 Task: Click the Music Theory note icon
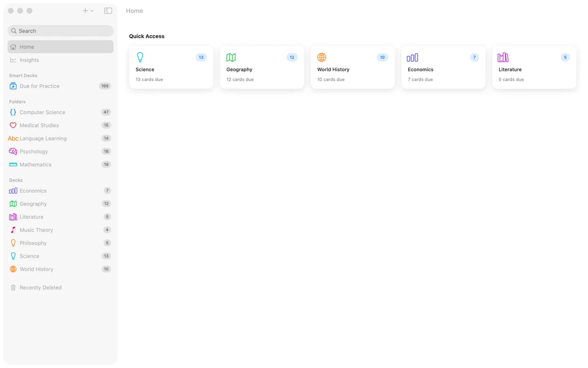13,230
